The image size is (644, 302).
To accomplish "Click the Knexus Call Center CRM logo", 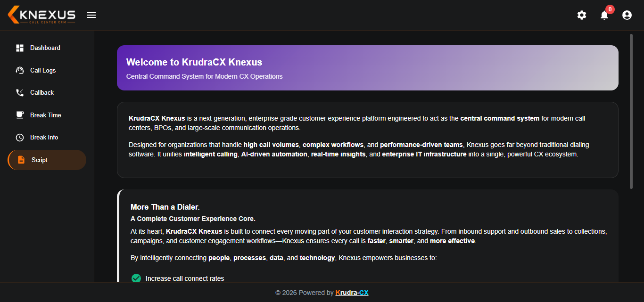I will click(x=41, y=15).
